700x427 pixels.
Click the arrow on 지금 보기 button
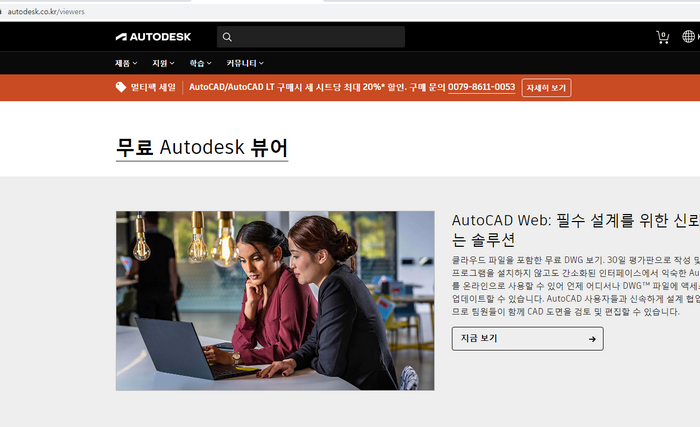click(x=592, y=339)
